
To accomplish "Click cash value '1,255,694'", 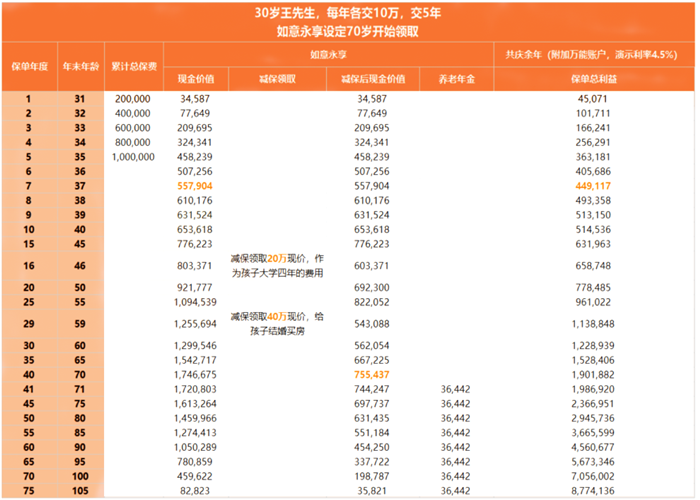I will coord(195,324).
